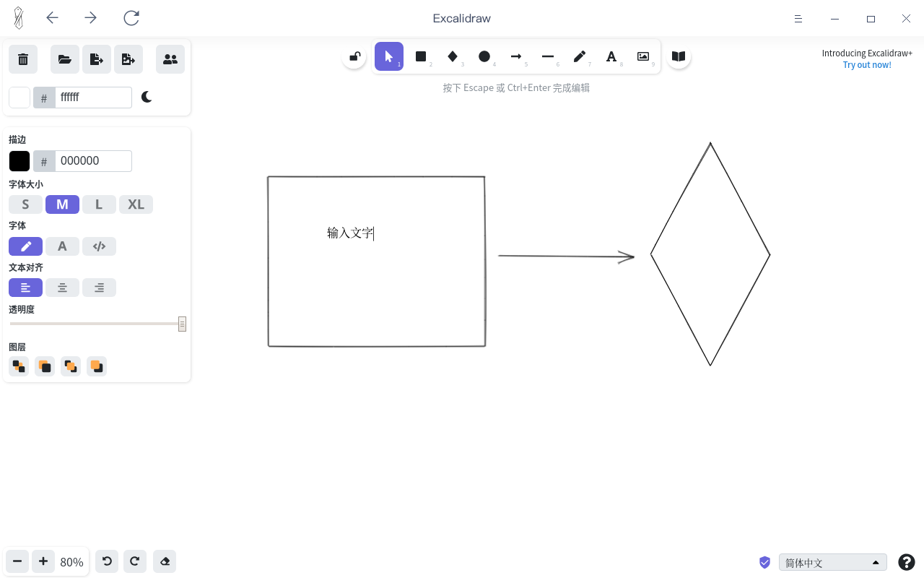This screenshot has width=924, height=578.
Task: Clear canvas with the trash icon
Action: pyautogui.click(x=23, y=59)
